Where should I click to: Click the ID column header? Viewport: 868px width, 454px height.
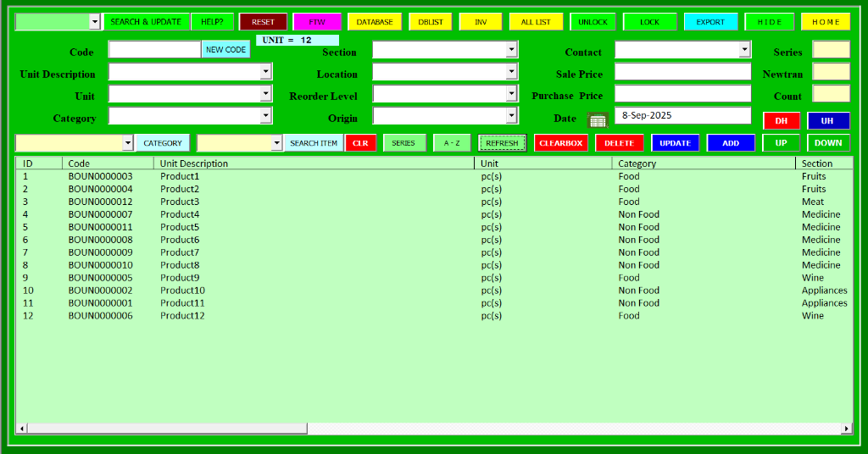coord(39,163)
